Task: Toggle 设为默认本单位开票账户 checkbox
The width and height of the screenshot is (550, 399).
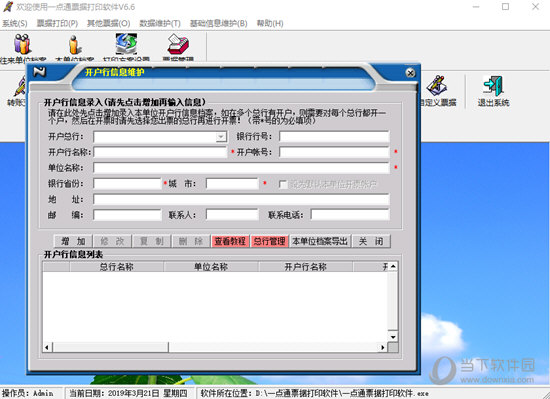Action: point(283,184)
